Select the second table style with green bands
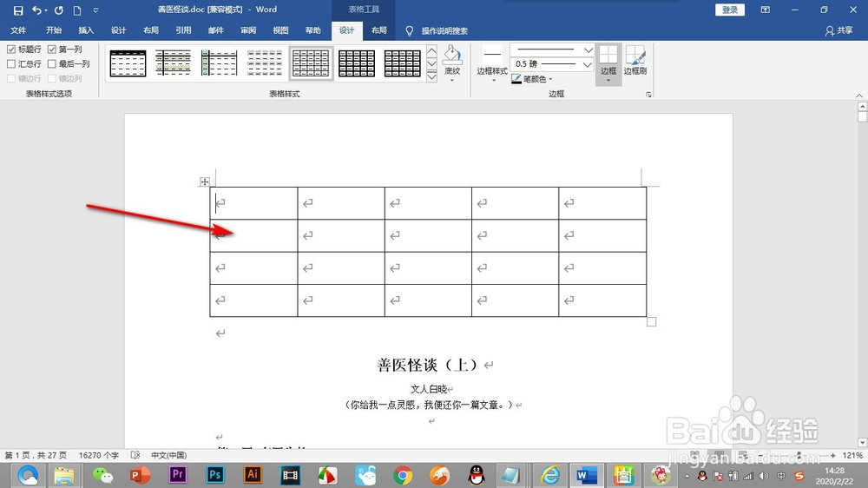The width and height of the screenshot is (868, 488). pyautogui.click(x=174, y=63)
